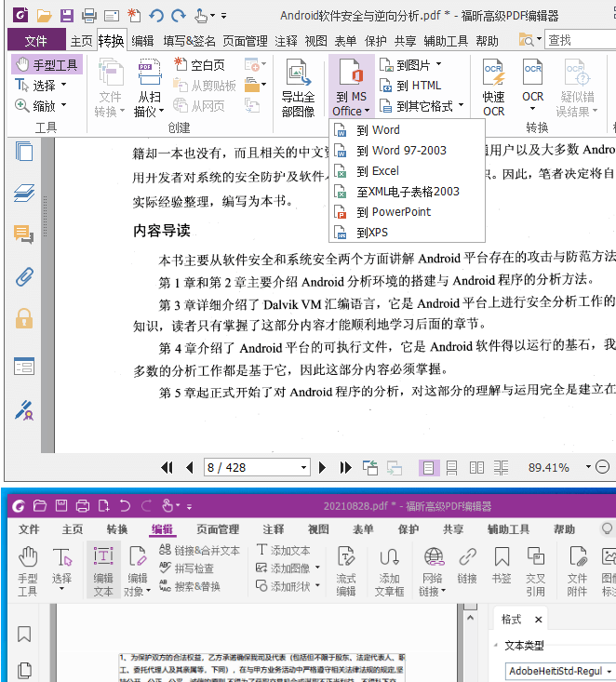This screenshot has height=682, width=616.
Task: Open layers panel in left sidebar
Action: tap(24, 194)
